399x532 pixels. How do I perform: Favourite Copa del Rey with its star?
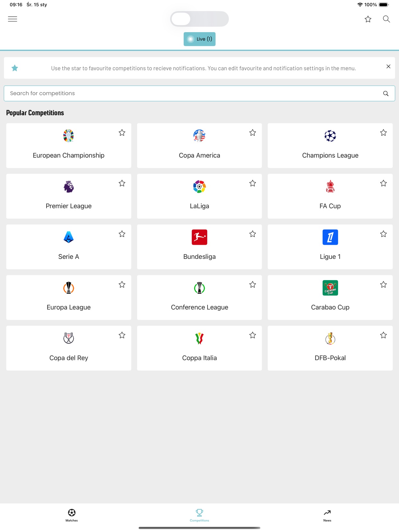(122, 335)
